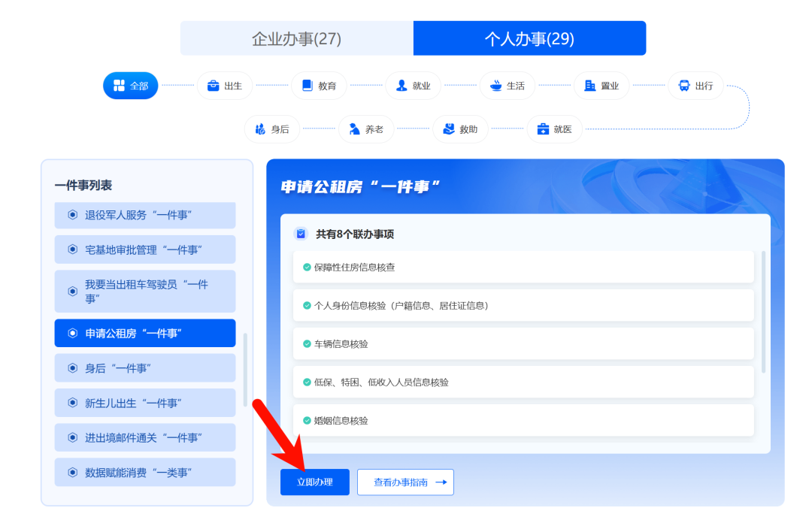The width and height of the screenshot is (812, 532).
Task: Open 查看办事指南 link
Action: (405, 482)
